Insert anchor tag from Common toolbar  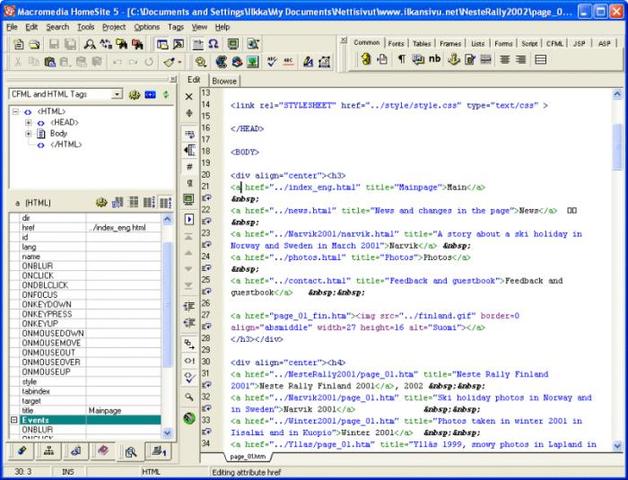click(454, 60)
